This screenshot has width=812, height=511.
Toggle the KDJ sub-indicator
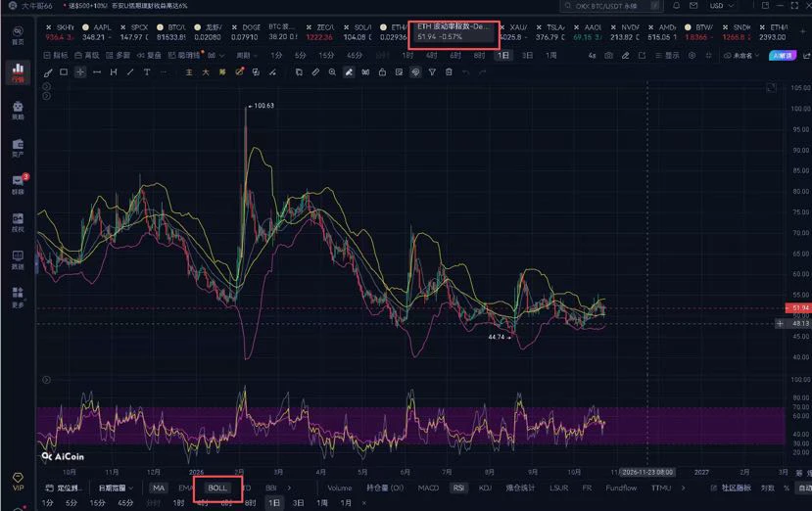485,488
